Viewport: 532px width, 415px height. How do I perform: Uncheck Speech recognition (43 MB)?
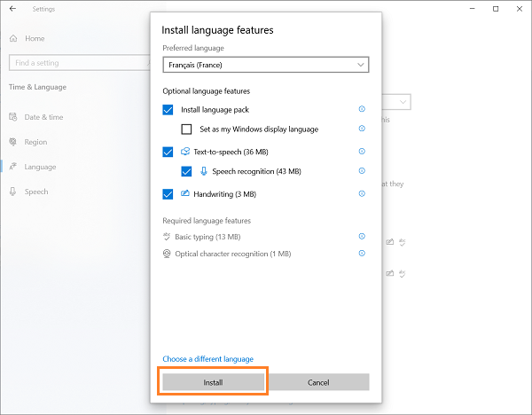coord(186,171)
